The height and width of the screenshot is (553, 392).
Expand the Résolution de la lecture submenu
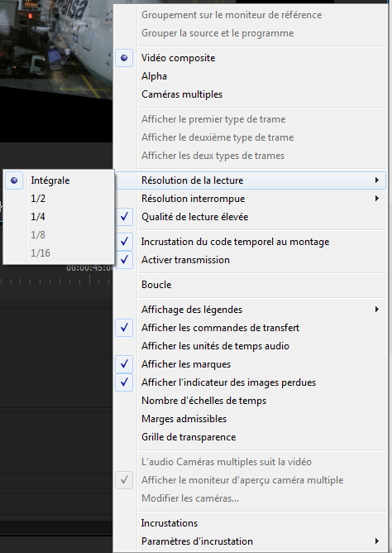pos(251,180)
